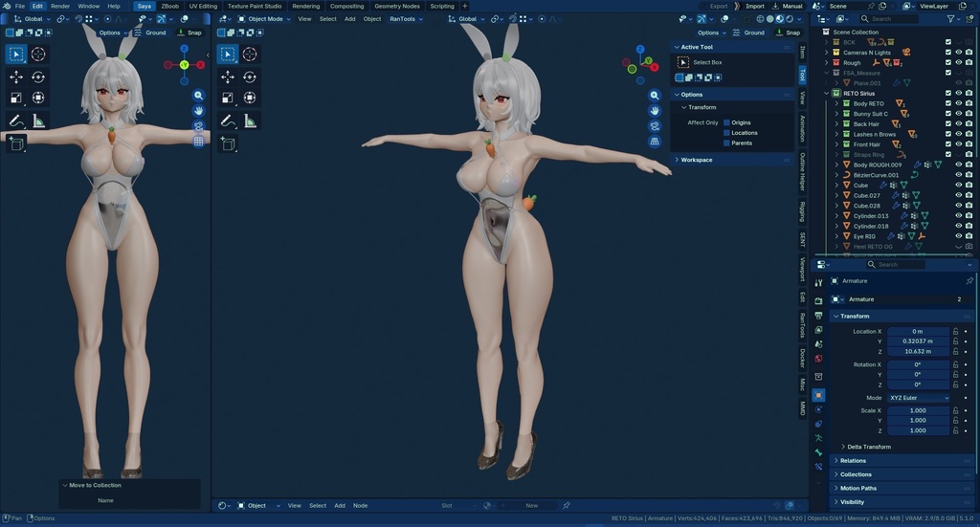Toggle lock on Location X
The height and width of the screenshot is (527, 980).
(956, 332)
